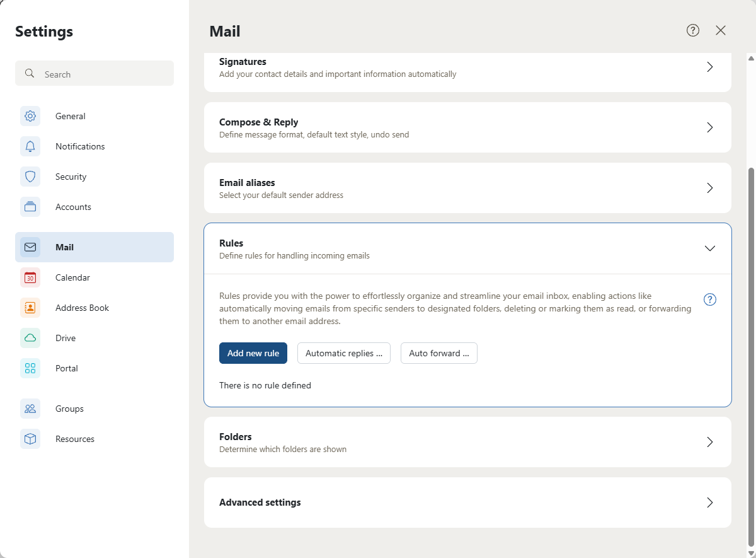Click the 'Rules' section title

coord(231,243)
